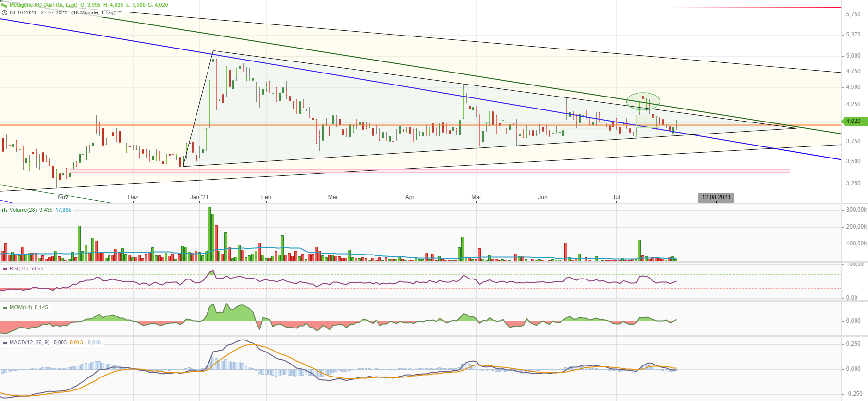Click the Jul label on the time axis
This screenshot has width=868, height=401.
616,197
